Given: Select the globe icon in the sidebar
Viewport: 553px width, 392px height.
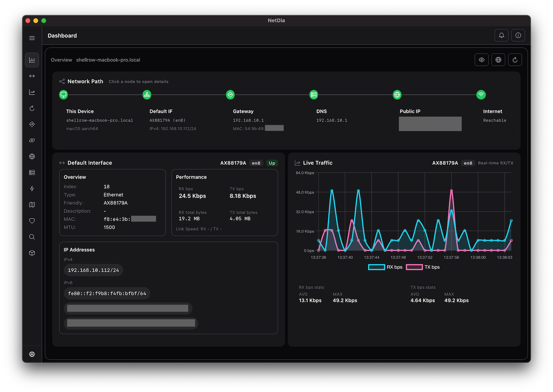Looking at the screenshot, I should [32, 156].
